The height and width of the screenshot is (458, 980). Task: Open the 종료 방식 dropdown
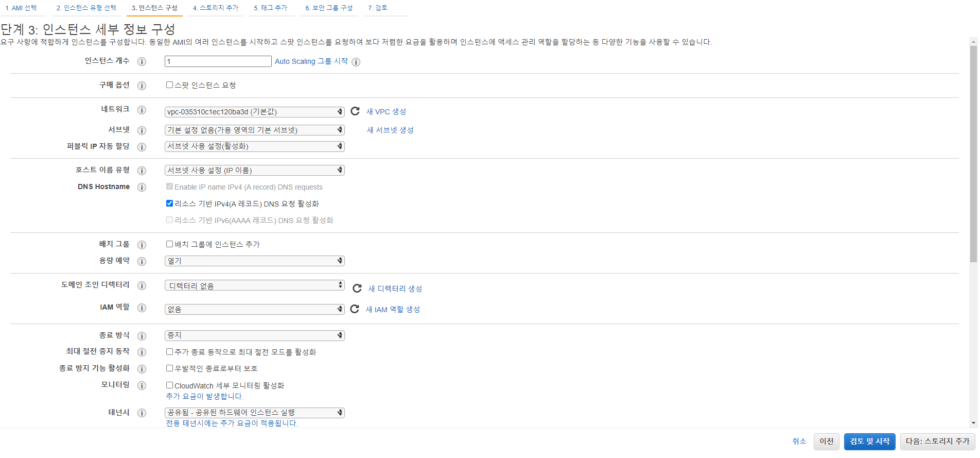pos(255,335)
